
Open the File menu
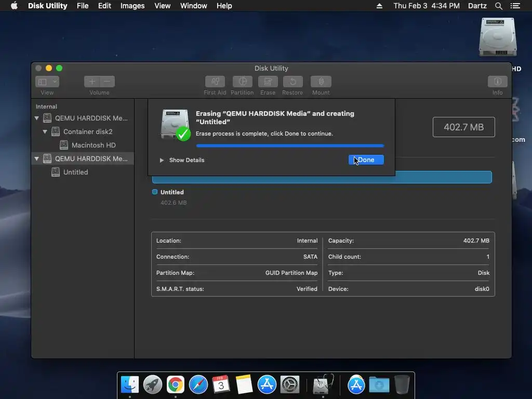[x=83, y=6]
